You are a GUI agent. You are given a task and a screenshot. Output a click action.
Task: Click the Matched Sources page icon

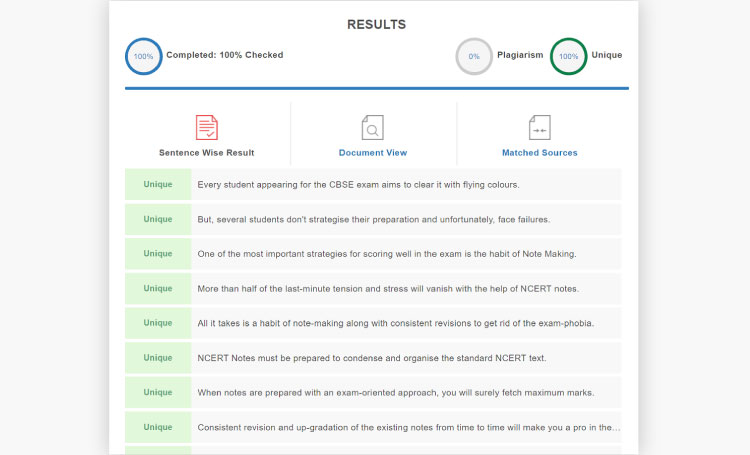click(x=540, y=127)
